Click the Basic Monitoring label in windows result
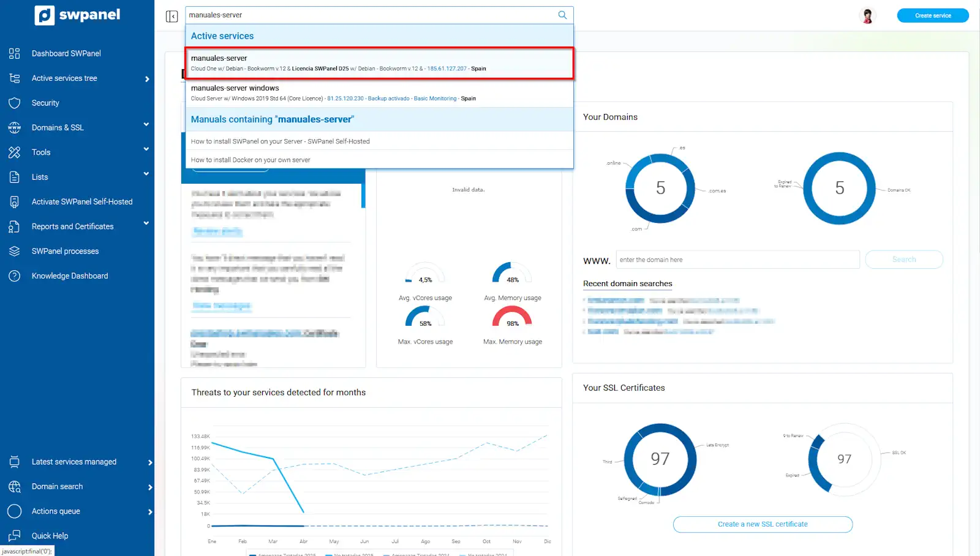 tap(435, 99)
